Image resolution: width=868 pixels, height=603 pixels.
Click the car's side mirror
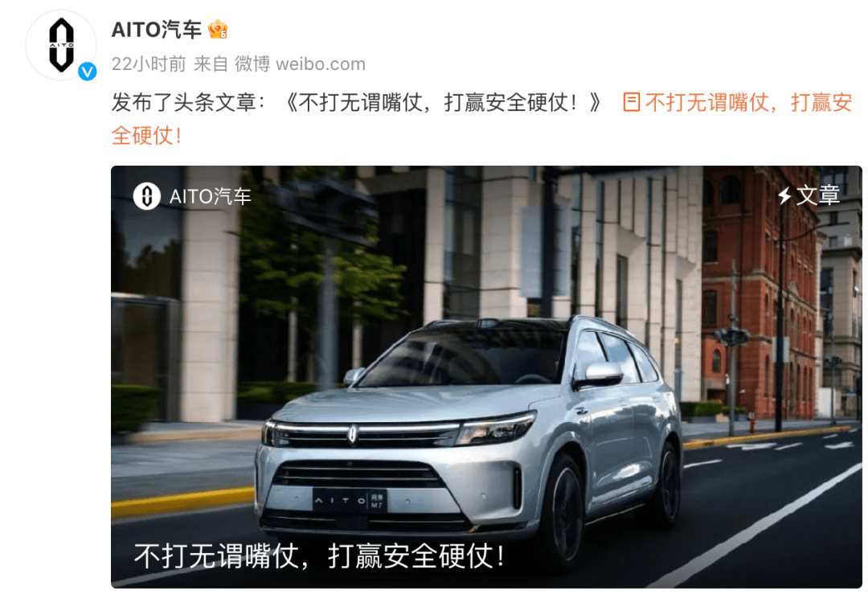(600, 375)
